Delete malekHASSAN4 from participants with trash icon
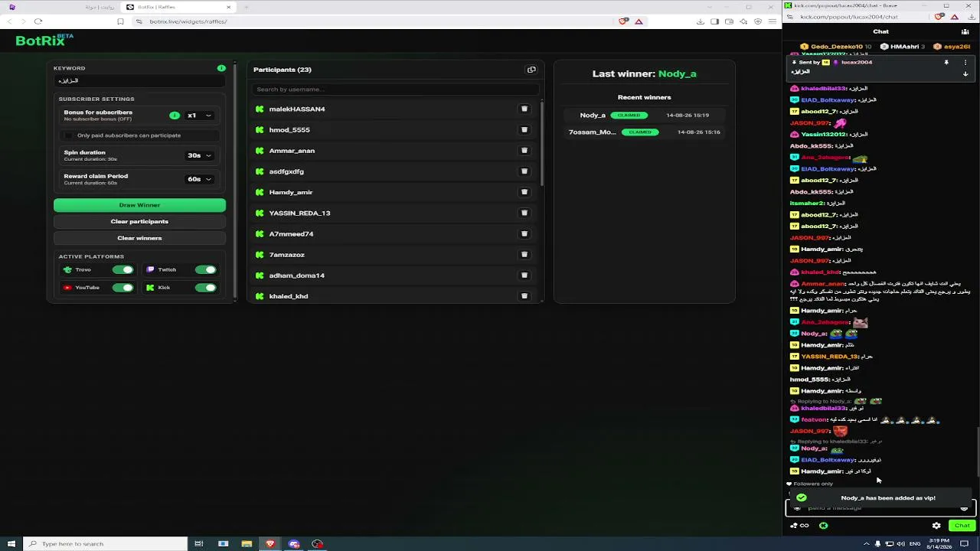The height and width of the screenshot is (551, 980). coord(524,109)
